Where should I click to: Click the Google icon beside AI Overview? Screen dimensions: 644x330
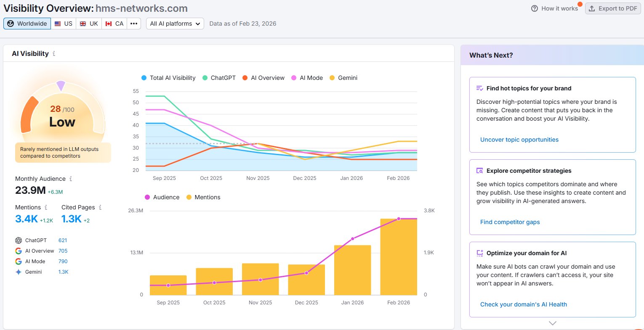19,251
